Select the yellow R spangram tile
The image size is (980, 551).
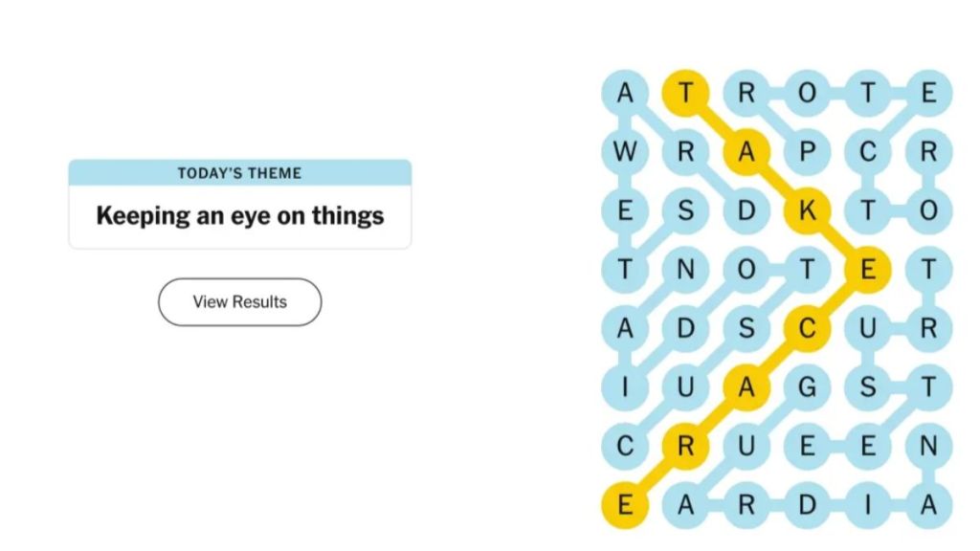coord(686,447)
